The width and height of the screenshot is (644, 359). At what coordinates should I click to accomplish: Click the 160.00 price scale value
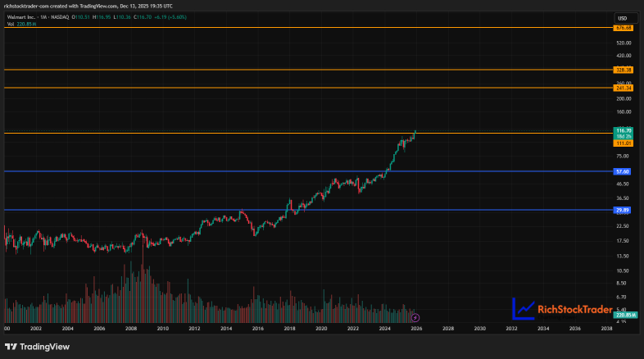tap(623, 111)
